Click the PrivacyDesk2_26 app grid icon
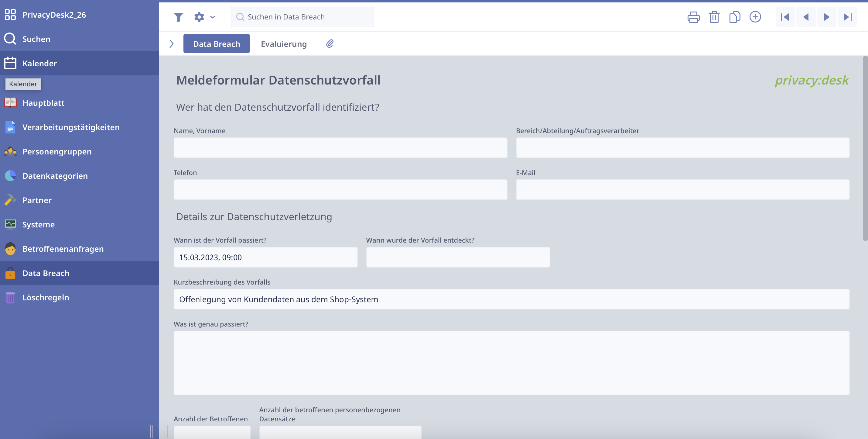 pos(10,15)
